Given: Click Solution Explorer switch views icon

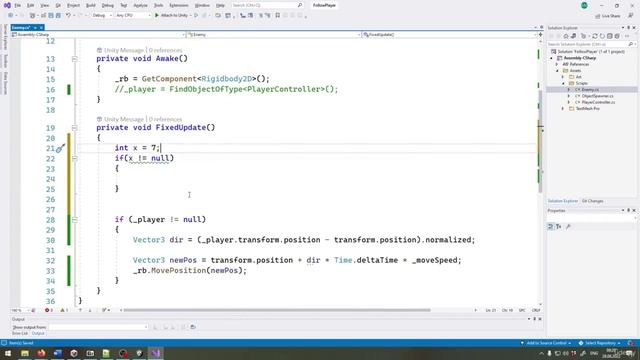Looking at the screenshot, I should pos(573,36).
